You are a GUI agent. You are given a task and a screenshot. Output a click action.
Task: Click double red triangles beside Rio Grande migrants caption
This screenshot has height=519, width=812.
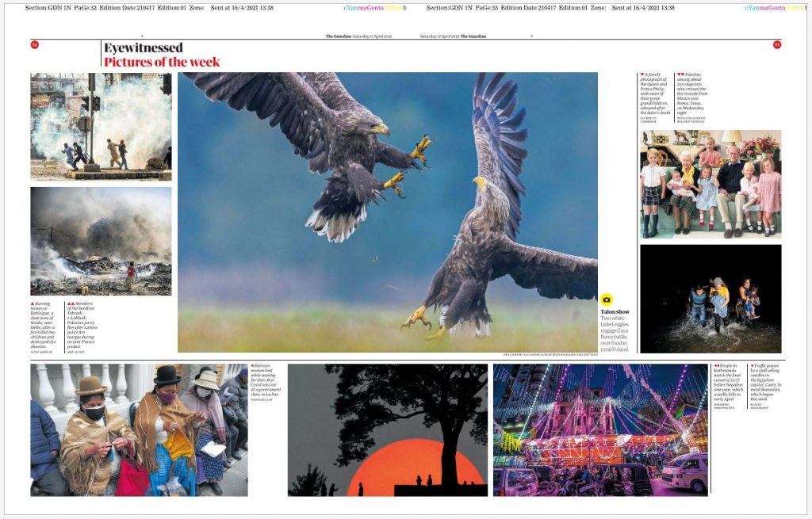coord(680,74)
